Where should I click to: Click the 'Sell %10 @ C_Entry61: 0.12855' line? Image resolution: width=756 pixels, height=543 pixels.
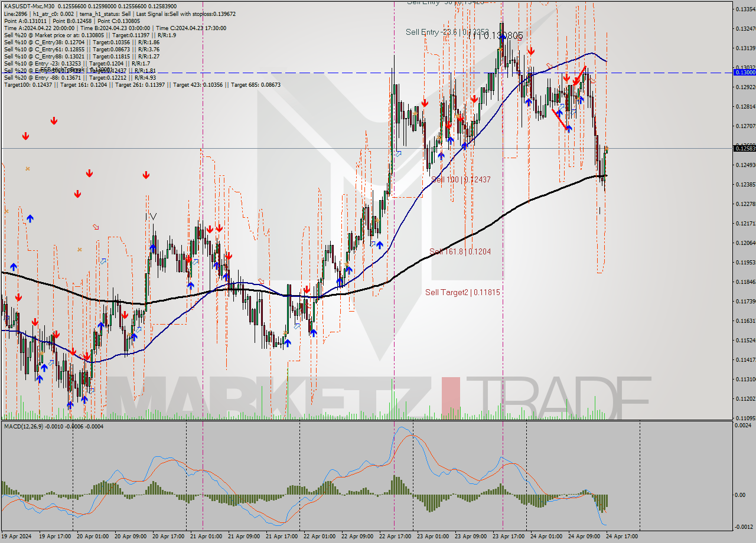click(82, 49)
